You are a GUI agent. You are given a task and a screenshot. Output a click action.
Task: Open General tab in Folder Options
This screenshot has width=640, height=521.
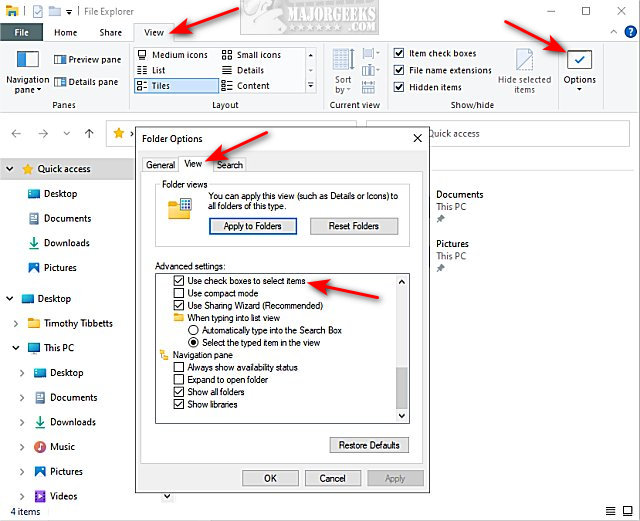pyautogui.click(x=160, y=165)
